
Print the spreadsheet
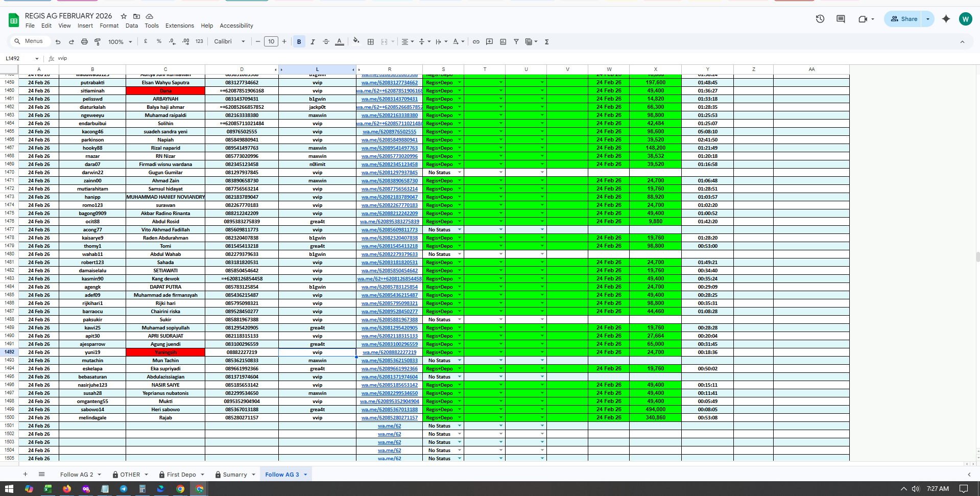tap(84, 42)
